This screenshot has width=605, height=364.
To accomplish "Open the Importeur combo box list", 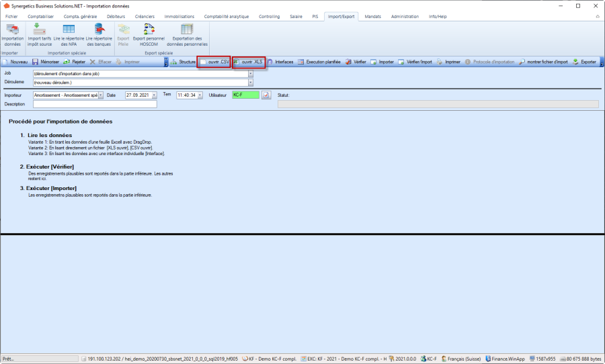I will [101, 95].
